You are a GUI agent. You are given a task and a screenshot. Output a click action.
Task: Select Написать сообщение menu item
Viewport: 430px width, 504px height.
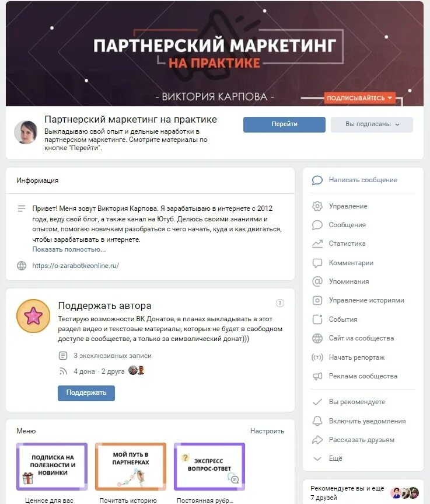(363, 180)
